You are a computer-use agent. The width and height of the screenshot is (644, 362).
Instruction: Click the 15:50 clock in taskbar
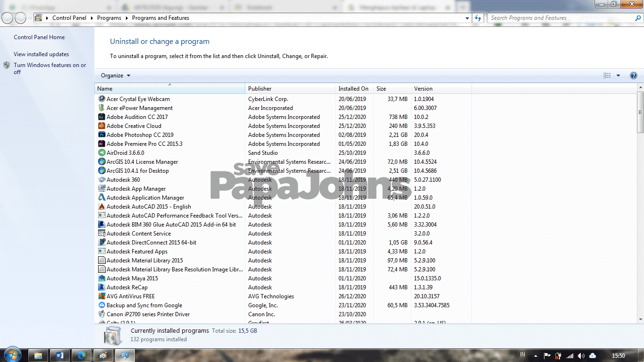pos(618,355)
